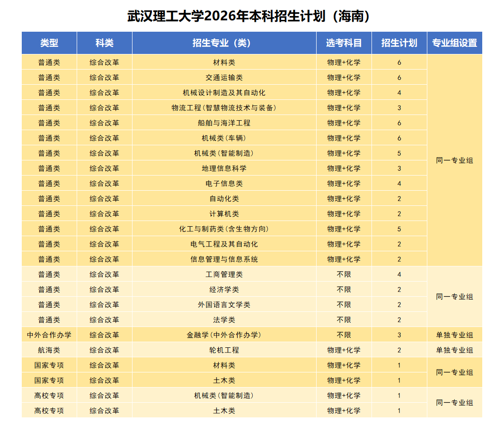Click plan number 2 in 外国语言文学类 row
The image size is (504, 433).
pos(399,305)
